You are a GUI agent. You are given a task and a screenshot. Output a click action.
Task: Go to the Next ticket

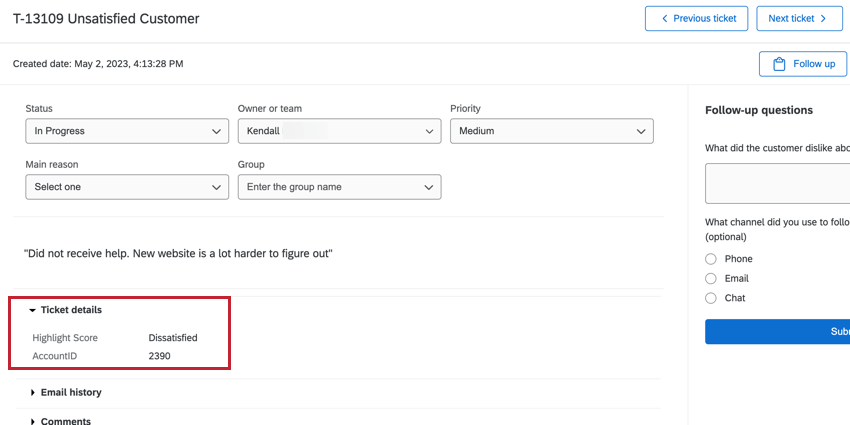coord(798,18)
